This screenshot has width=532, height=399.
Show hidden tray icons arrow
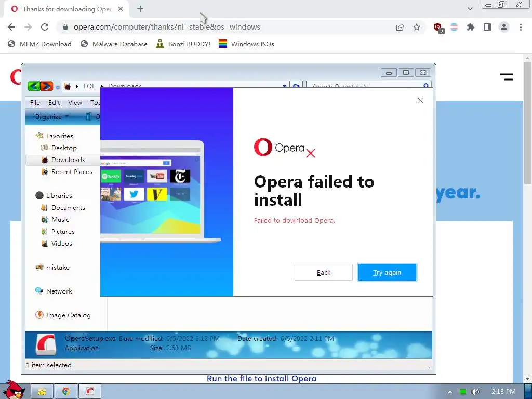450,392
